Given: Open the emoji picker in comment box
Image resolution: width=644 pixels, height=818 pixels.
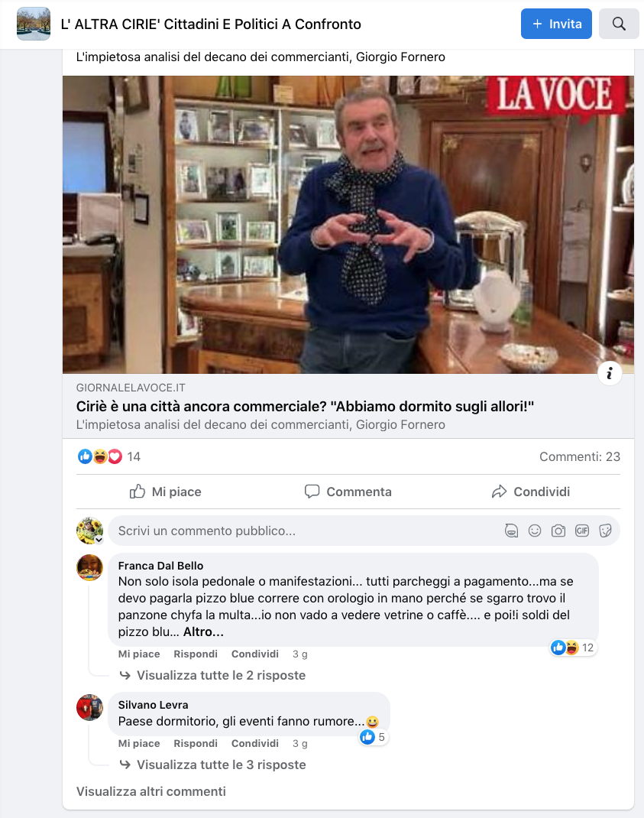Looking at the screenshot, I should (535, 531).
